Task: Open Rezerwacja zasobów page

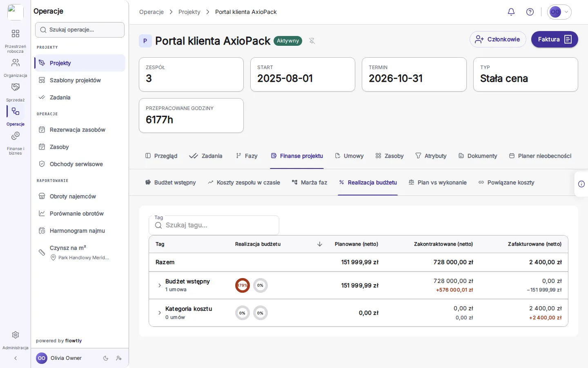Action: (80, 130)
